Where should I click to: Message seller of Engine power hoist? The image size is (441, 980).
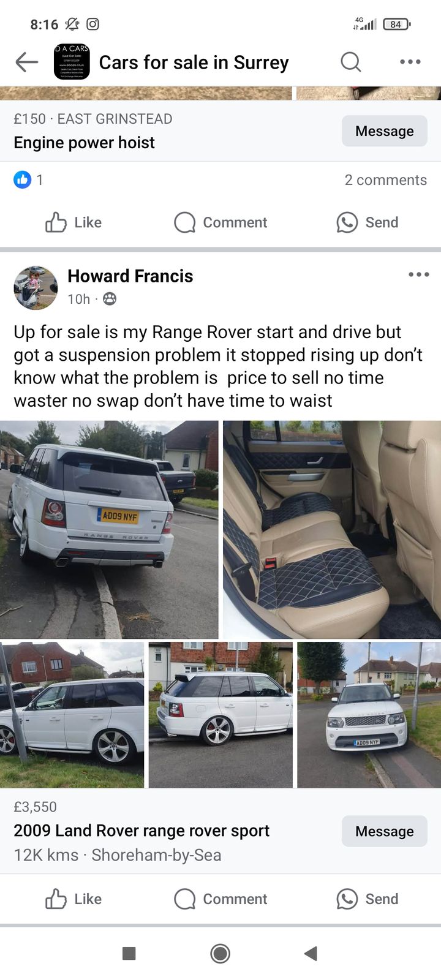pos(385,131)
